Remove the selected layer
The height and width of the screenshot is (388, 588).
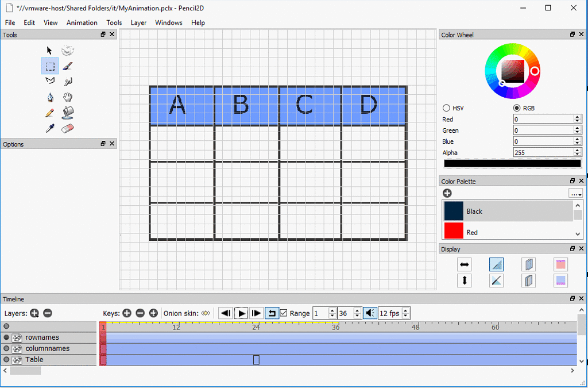coord(48,313)
